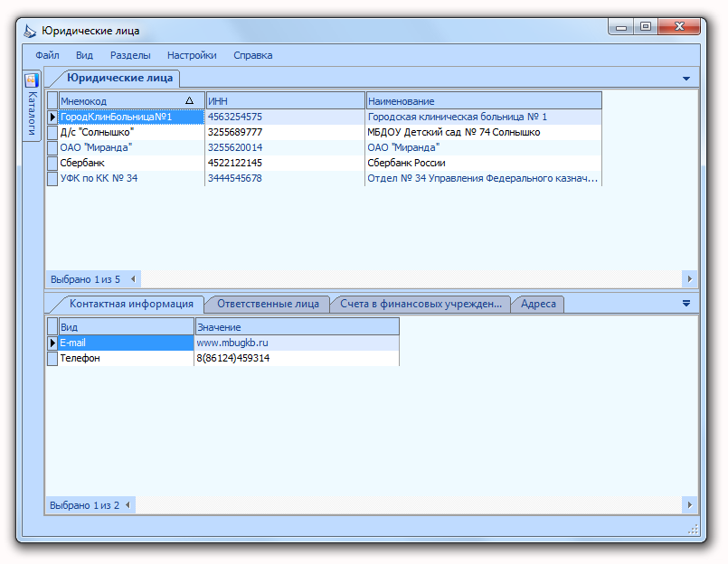The height and width of the screenshot is (564, 728).
Task: Click right scroll arrow of lower table
Action: (690, 504)
